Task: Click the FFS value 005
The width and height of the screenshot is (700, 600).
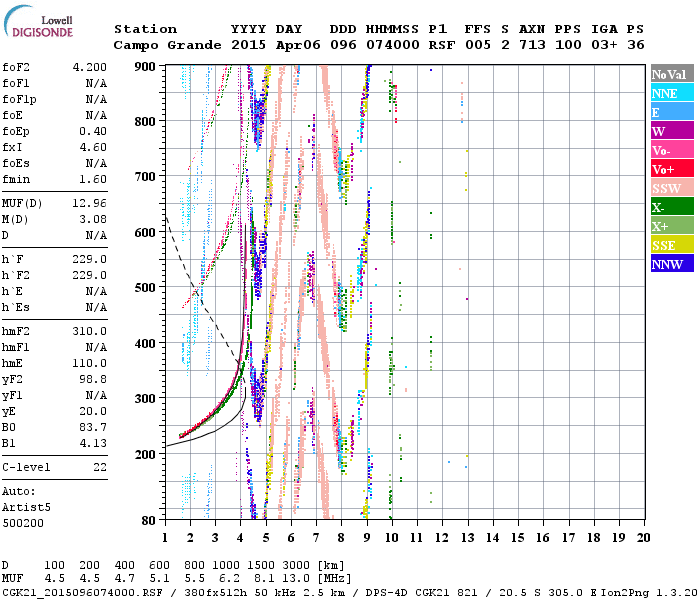Action: [478, 45]
